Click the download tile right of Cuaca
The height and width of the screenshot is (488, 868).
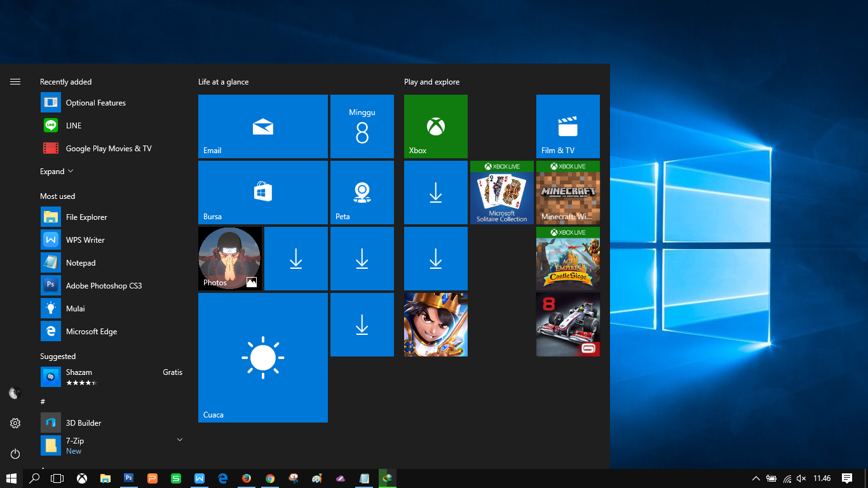tap(362, 325)
